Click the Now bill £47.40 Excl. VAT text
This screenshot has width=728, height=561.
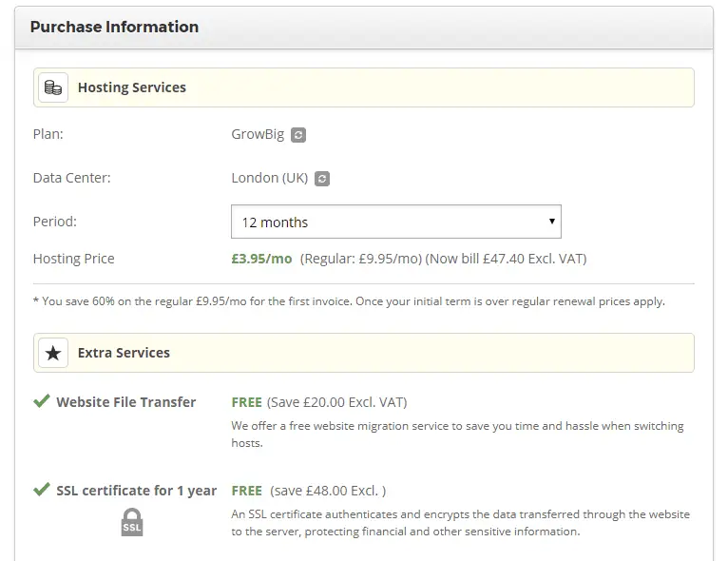[506, 259]
